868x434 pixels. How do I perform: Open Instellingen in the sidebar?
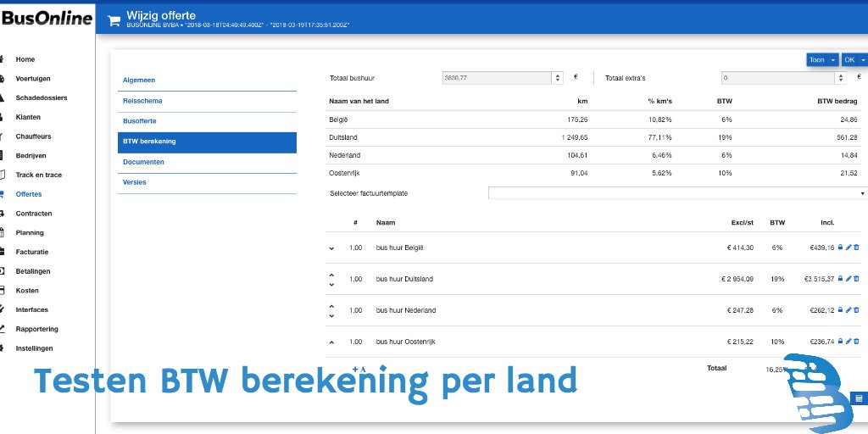tap(34, 348)
